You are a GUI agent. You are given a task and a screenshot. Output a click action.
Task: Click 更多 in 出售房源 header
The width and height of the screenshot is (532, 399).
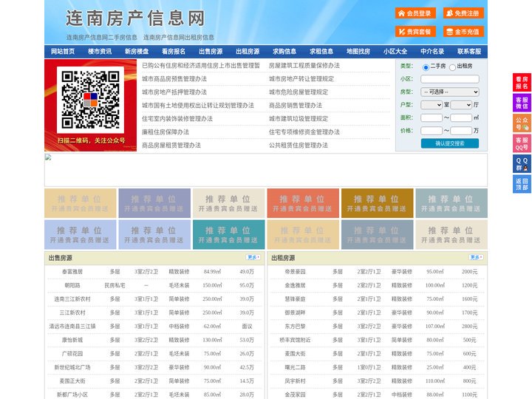coord(253,257)
